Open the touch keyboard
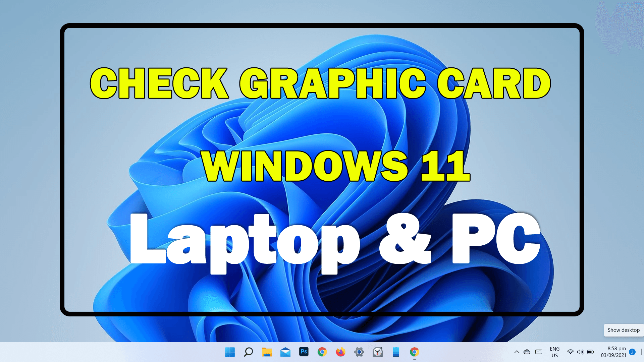The width and height of the screenshot is (644, 362). pos(538,352)
